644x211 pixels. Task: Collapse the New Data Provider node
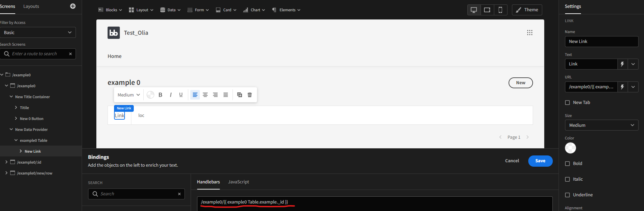[11, 130]
